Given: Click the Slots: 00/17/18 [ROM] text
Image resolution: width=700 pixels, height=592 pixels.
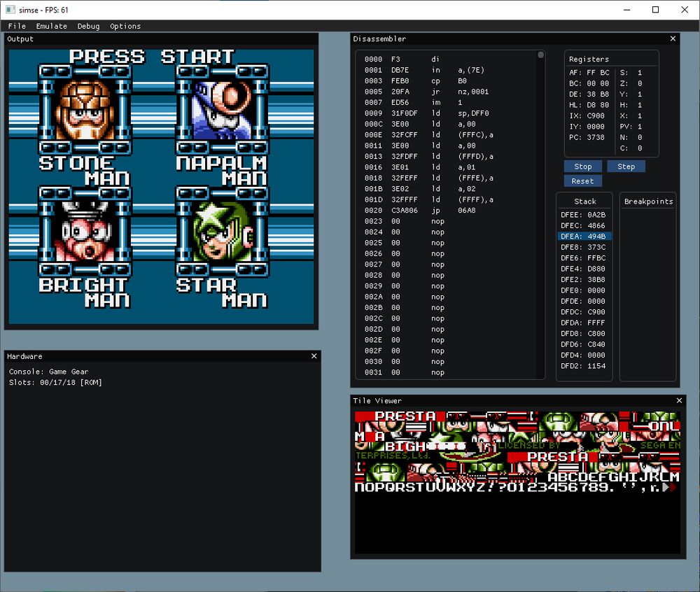Looking at the screenshot, I should tap(55, 382).
